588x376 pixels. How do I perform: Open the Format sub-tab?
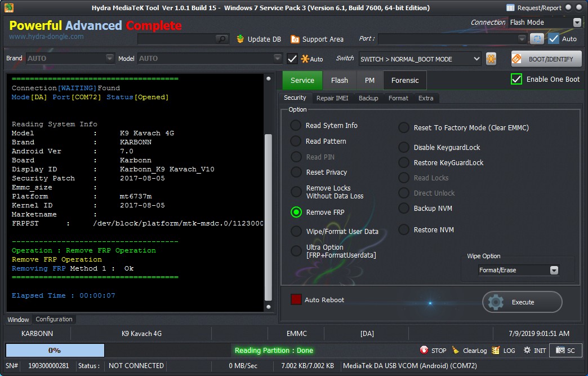click(x=398, y=98)
